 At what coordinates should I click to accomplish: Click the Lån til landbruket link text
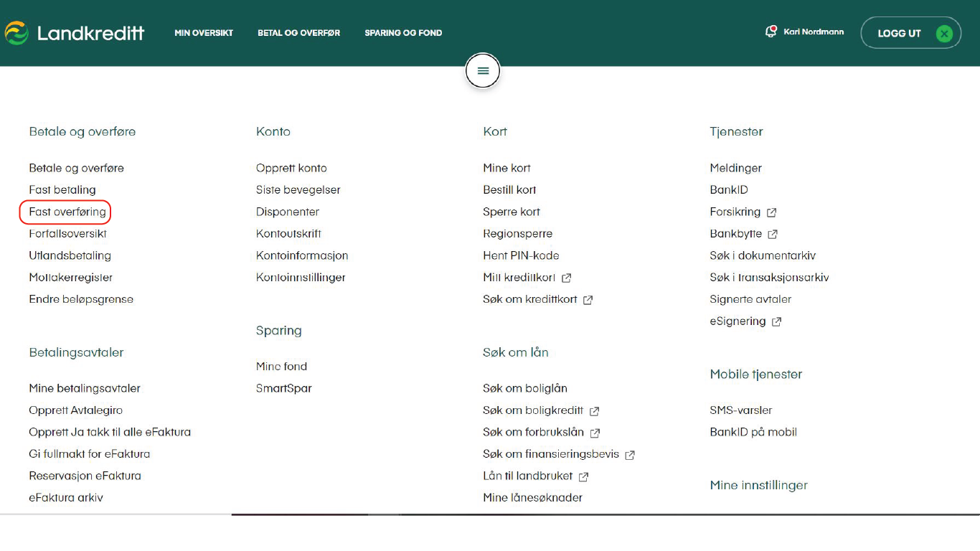coord(528,476)
